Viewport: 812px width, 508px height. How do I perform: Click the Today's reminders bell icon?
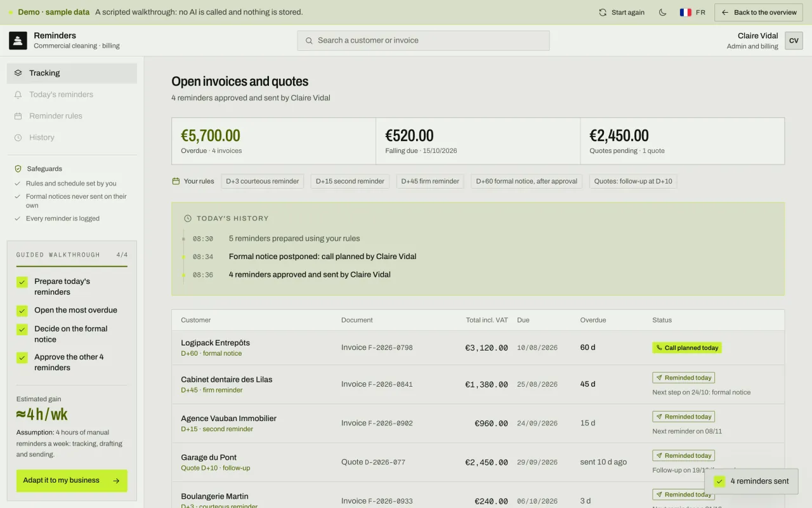(18, 95)
